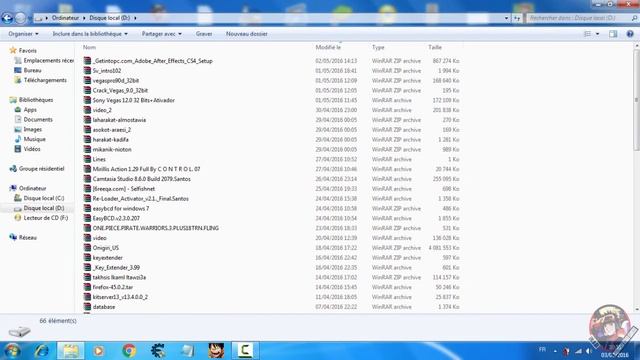Open the Windows Start button
Screen dimensions: 640x360
pos(12,351)
